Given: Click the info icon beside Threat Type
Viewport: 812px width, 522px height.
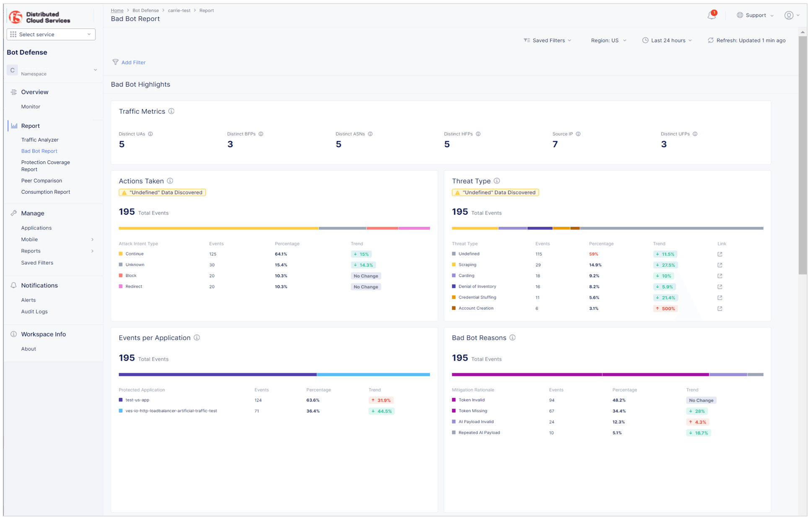Looking at the screenshot, I should (x=497, y=181).
